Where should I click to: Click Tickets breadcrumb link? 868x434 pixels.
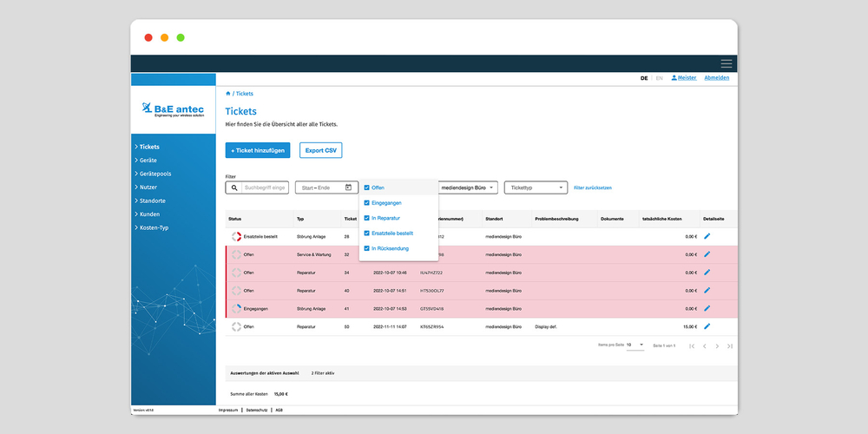coord(245,94)
